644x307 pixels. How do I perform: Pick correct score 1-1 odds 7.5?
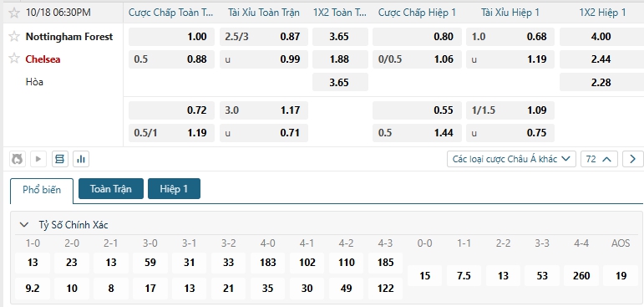pyautogui.click(x=464, y=276)
